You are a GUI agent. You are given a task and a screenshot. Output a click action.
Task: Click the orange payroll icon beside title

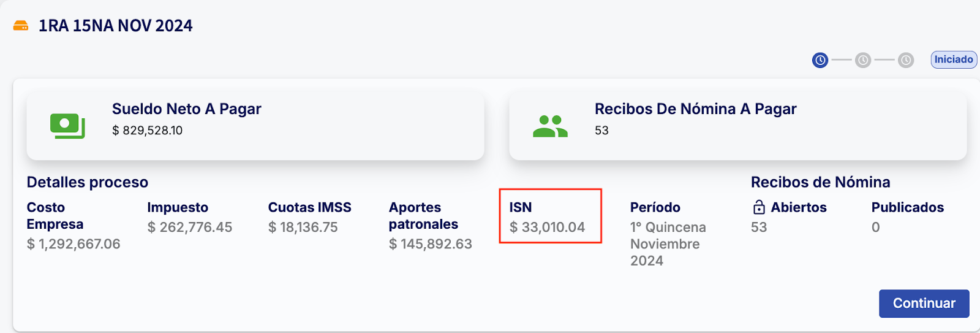21,26
